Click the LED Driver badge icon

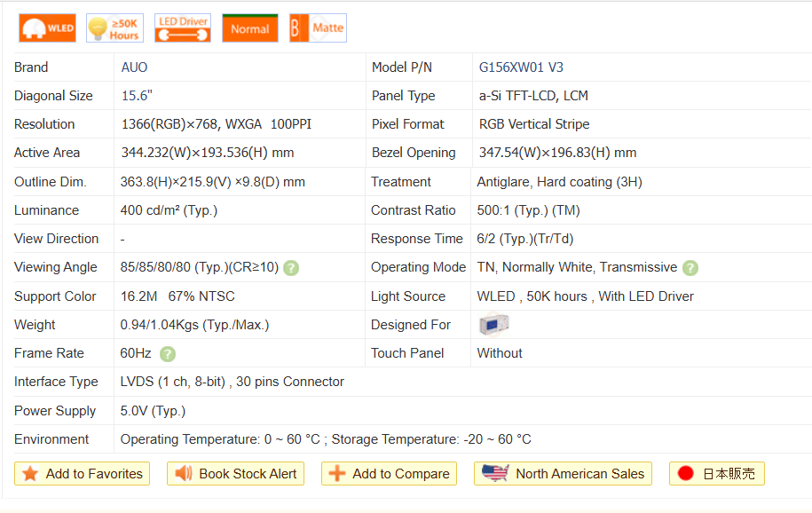[182, 28]
